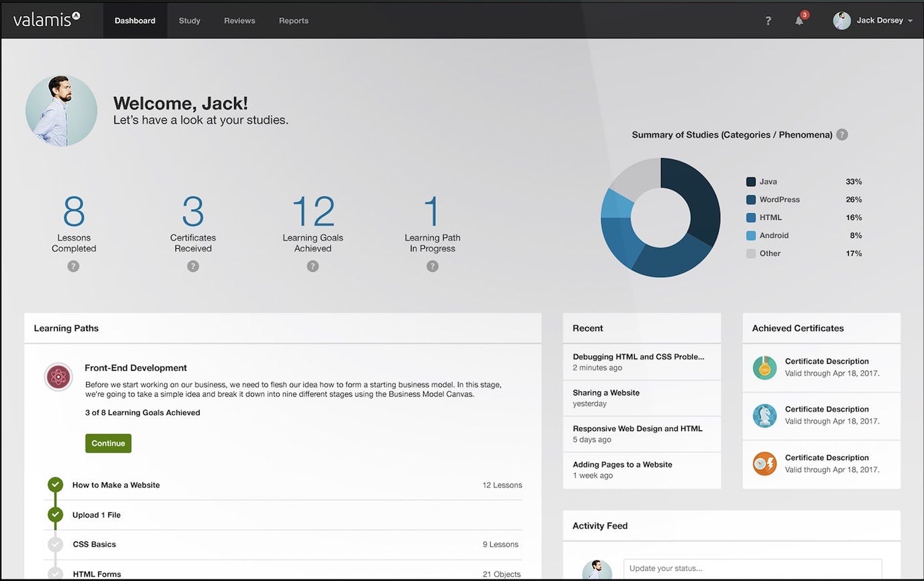
Task: Click help icon beside Summary of Studies title
Action: click(x=842, y=134)
